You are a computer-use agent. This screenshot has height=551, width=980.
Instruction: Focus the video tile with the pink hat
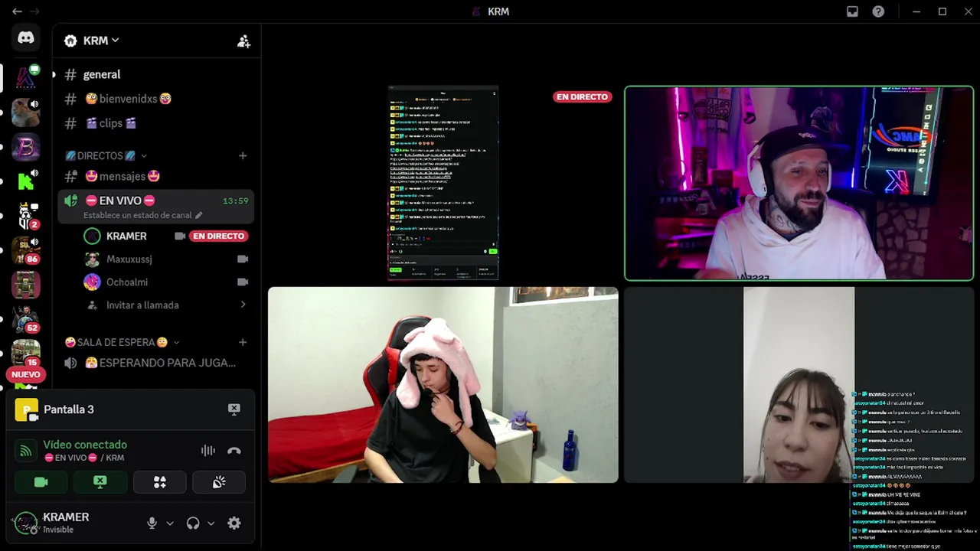click(443, 385)
